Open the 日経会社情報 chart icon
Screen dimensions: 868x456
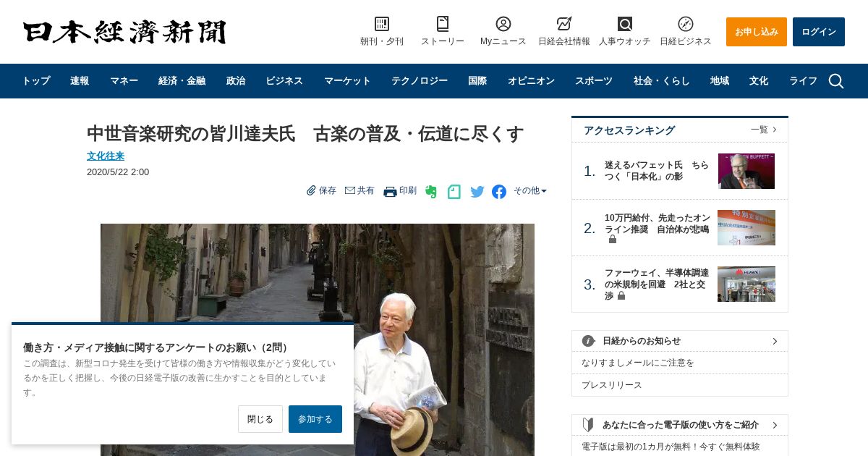click(564, 24)
